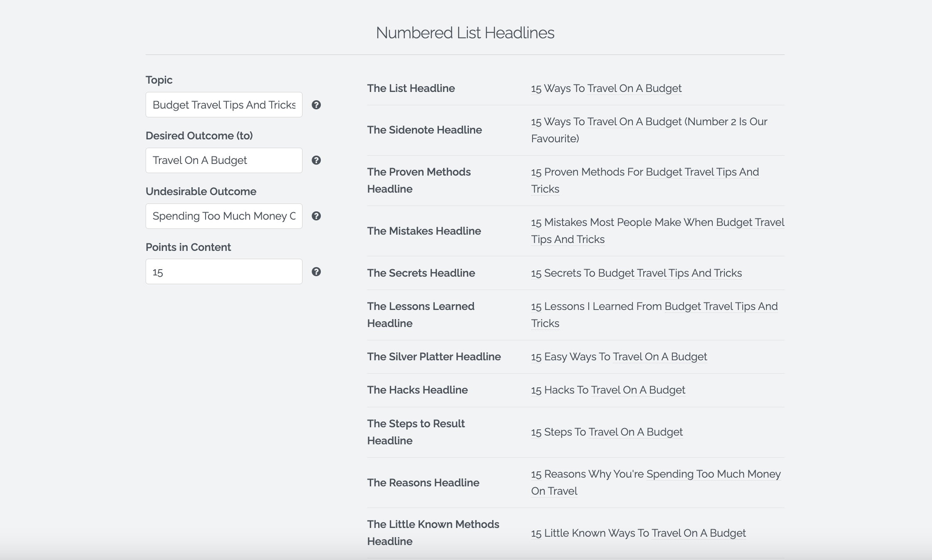
Task: Click the '15 Ways To Travel On A Budget' headline
Action: pos(606,88)
